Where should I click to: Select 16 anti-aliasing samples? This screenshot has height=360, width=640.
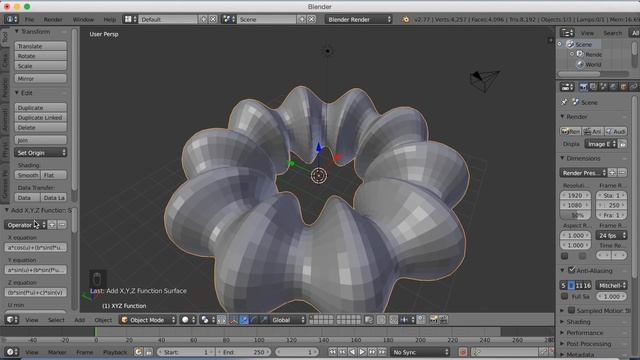pyautogui.click(x=587, y=285)
